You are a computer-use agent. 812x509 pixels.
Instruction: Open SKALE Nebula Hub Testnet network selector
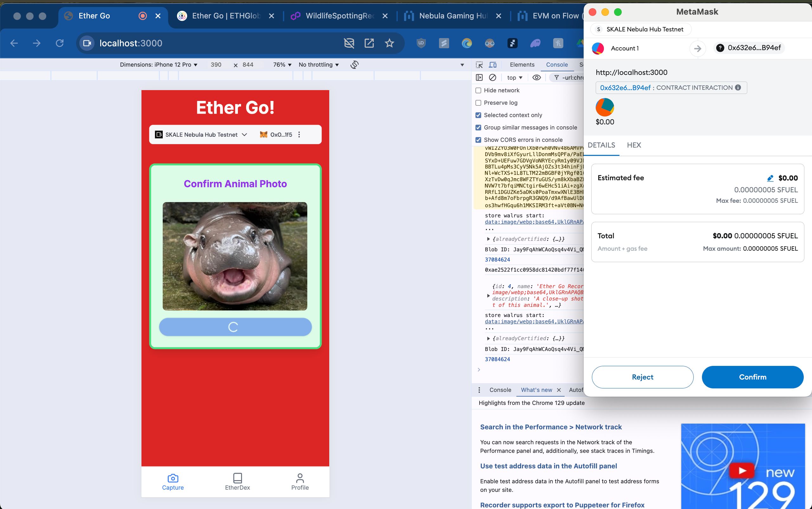pos(201,135)
